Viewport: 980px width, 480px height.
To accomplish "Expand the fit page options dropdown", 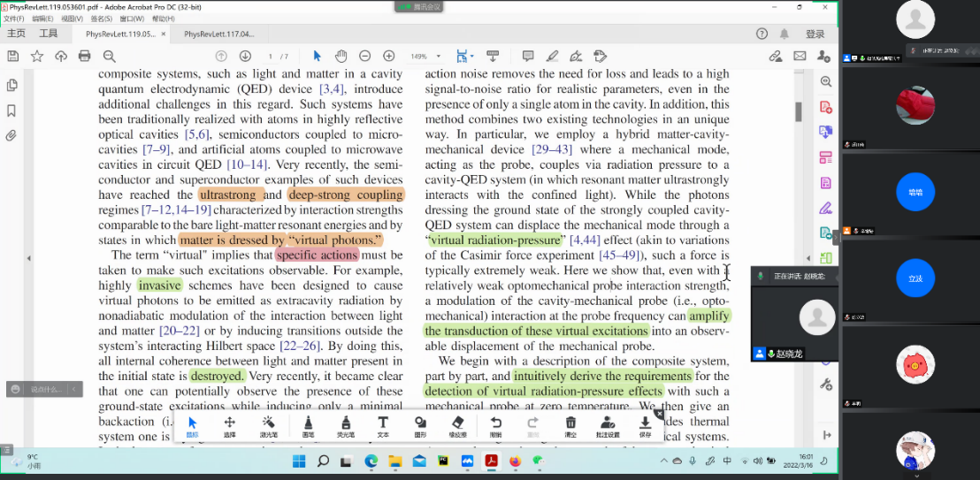I will (x=472, y=57).
